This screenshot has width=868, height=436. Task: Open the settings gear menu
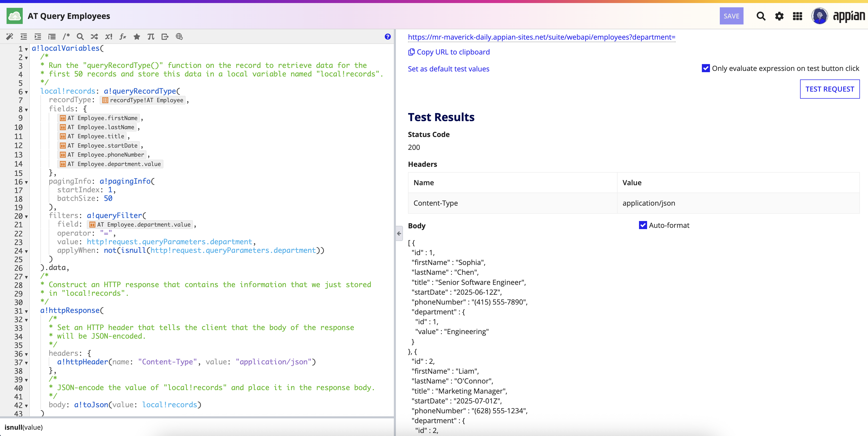coord(779,16)
